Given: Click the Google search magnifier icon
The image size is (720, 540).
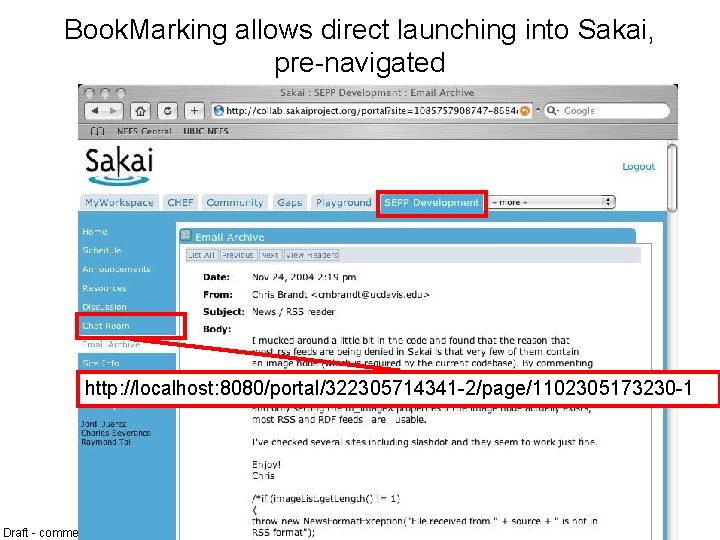Looking at the screenshot, I should coord(552,111).
